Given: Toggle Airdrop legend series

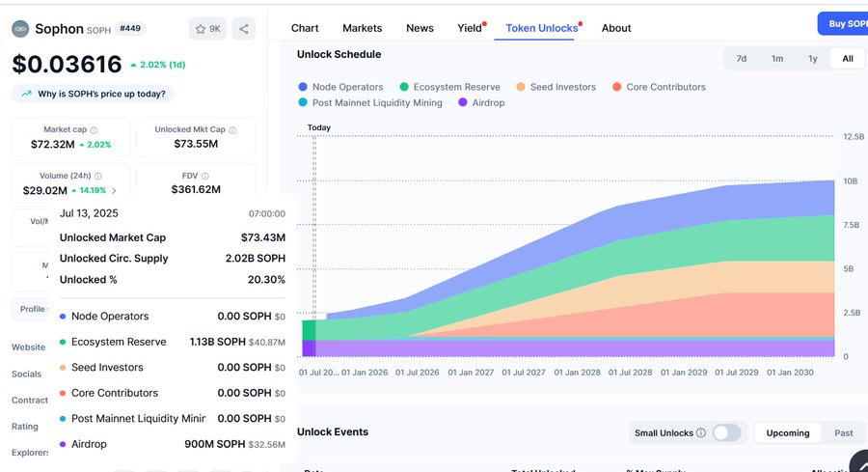Looking at the screenshot, I should pos(481,102).
